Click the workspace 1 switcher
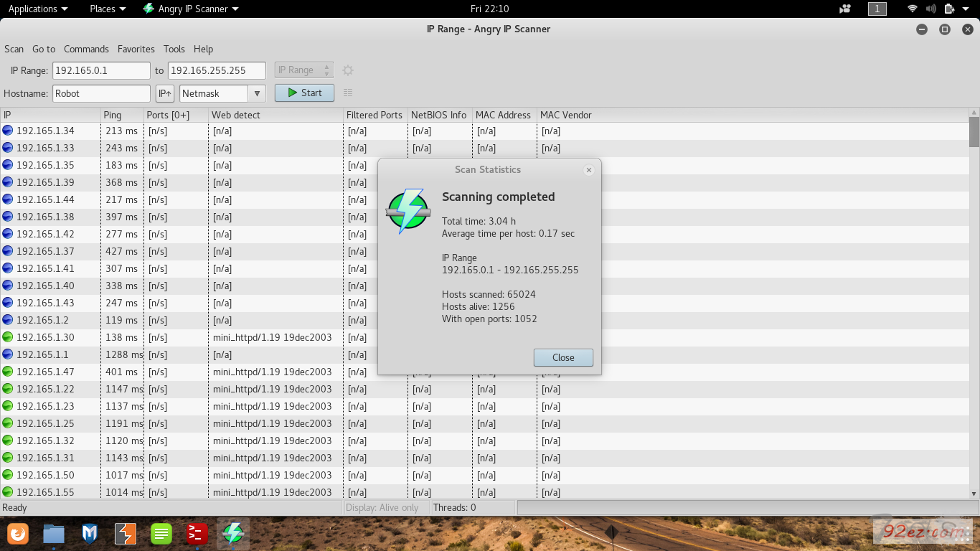The height and width of the screenshot is (551, 980). 877,9
